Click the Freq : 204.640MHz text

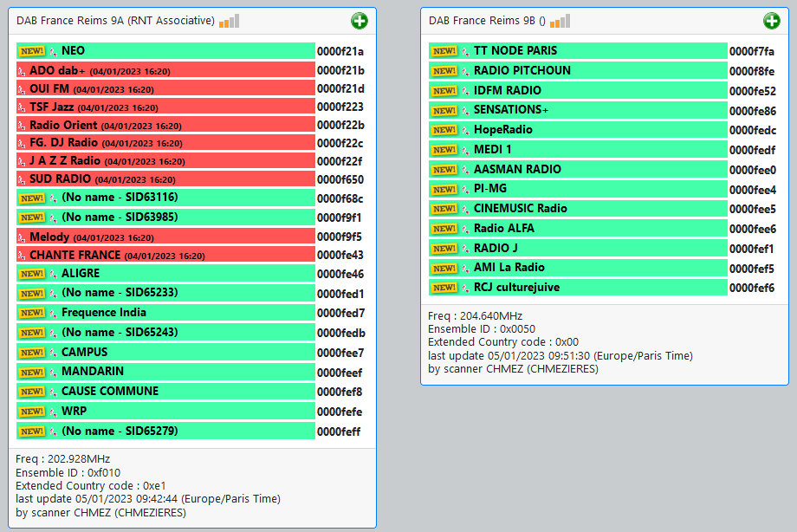pyautogui.click(x=476, y=316)
